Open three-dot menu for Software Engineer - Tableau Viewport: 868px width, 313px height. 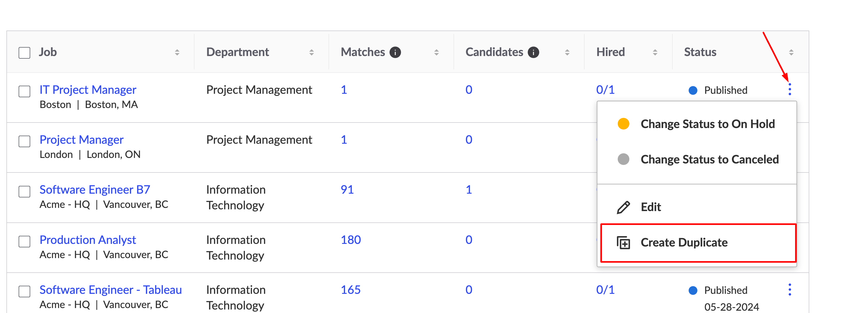coord(790,289)
